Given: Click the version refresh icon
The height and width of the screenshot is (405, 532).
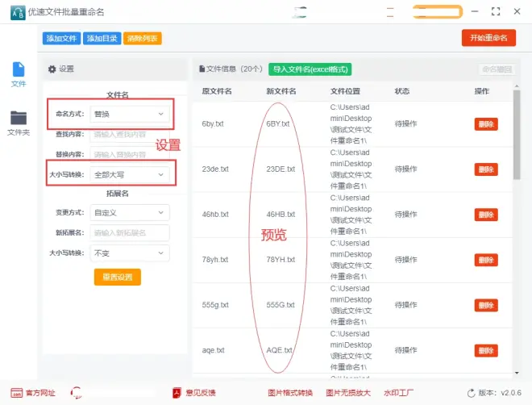Looking at the screenshot, I should pyautogui.click(x=470, y=393).
